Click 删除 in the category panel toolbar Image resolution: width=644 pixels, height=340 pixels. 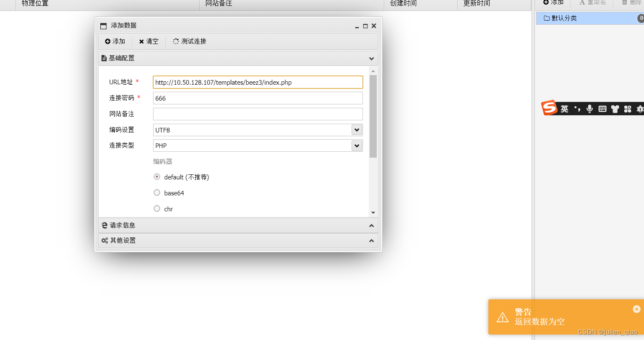coord(632,3)
